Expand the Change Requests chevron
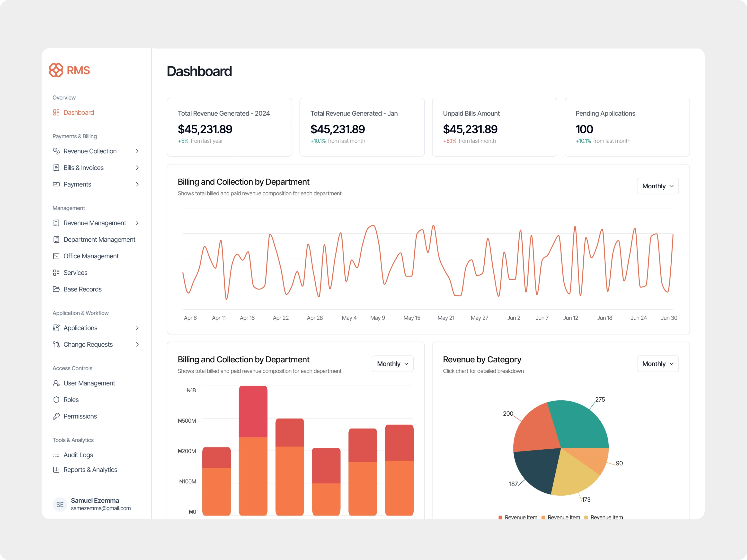This screenshot has height=560, width=747. pyautogui.click(x=137, y=344)
